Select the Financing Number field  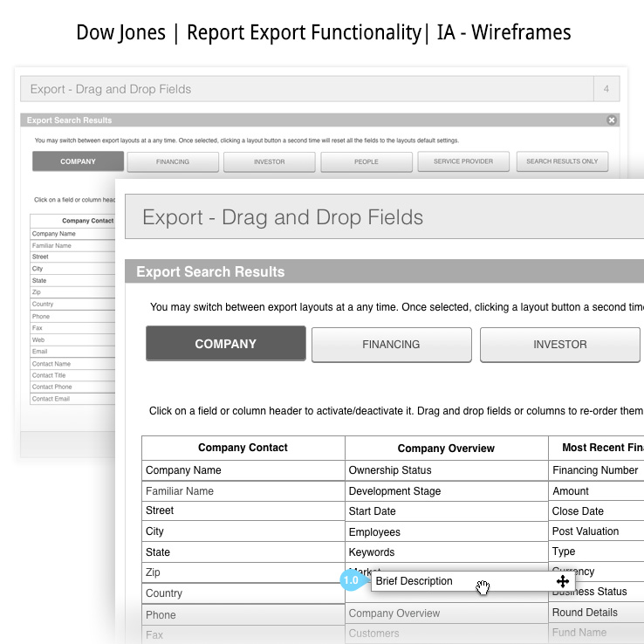(x=596, y=470)
